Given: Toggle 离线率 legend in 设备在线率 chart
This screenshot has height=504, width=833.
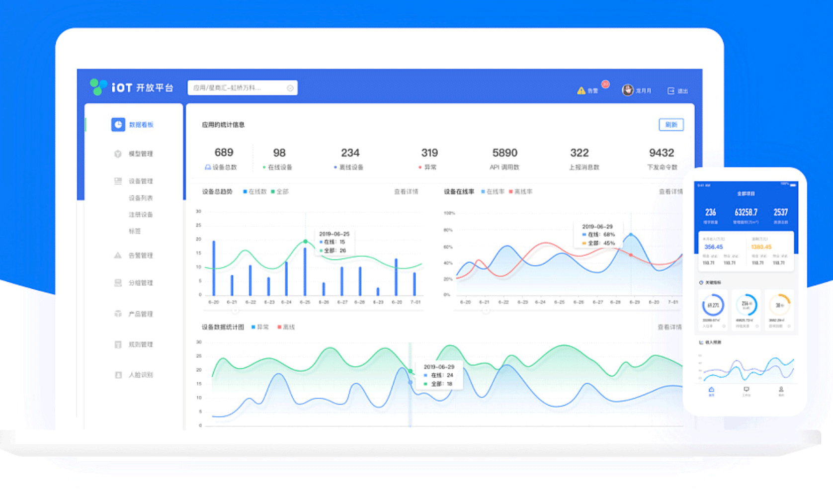Looking at the screenshot, I should (x=520, y=191).
